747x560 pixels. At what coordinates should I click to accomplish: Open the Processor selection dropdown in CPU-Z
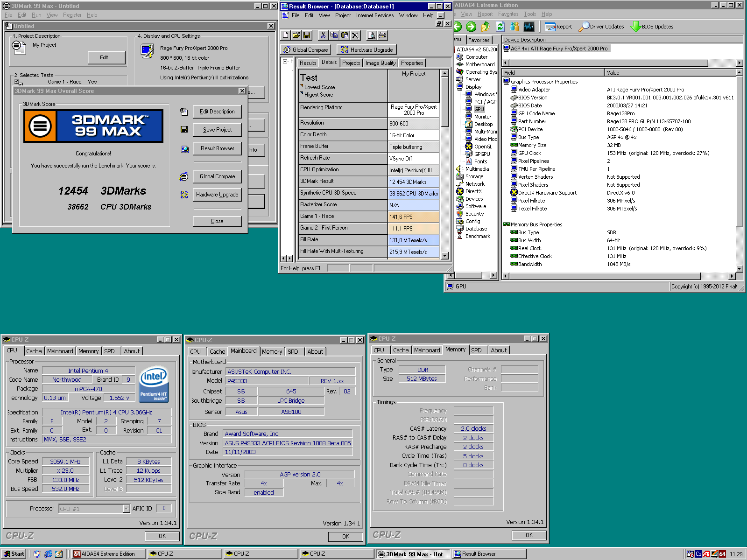[126, 509]
